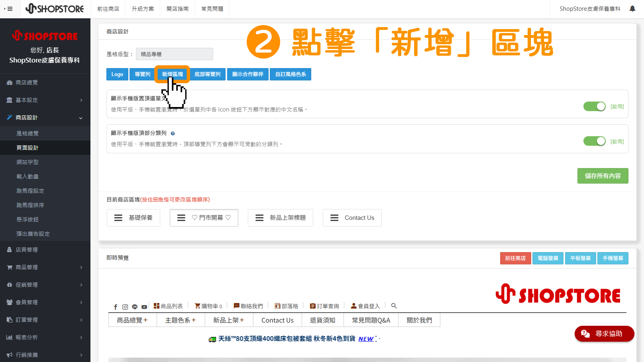Screen dimensions: 644x362
Task: Expand 基本設定 in the sidebar
Action: click(45, 100)
